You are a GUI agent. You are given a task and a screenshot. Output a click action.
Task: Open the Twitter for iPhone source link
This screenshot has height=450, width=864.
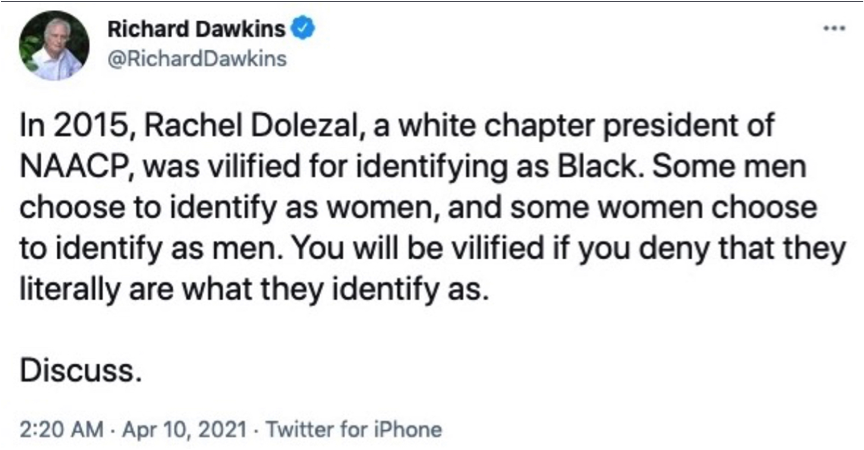click(x=354, y=430)
